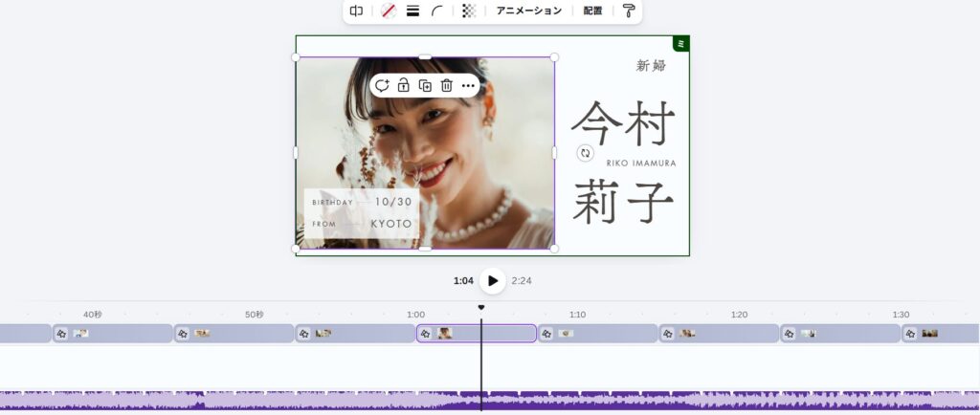Duplicate the selected photo element
The height and width of the screenshot is (415, 980).
point(425,85)
